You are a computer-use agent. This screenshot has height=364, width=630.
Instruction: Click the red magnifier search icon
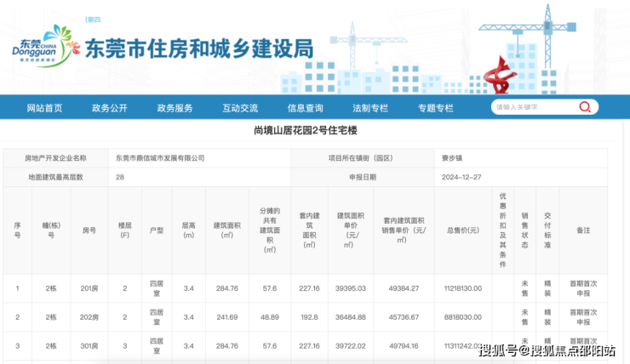[585, 107]
